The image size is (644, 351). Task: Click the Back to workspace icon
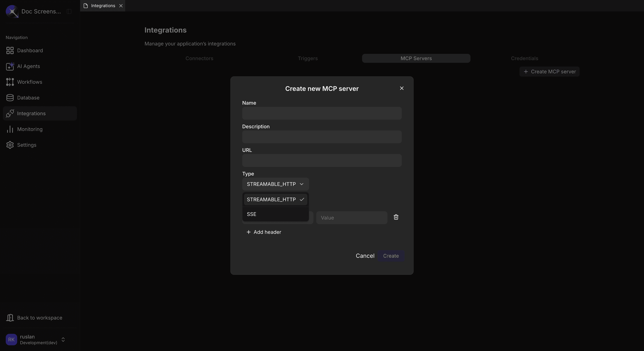[x=10, y=318]
